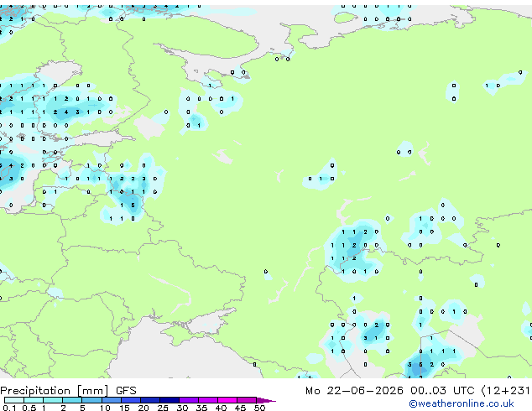
Task: Click the 35–40 mm legend swatch
Action: (x=208, y=400)
